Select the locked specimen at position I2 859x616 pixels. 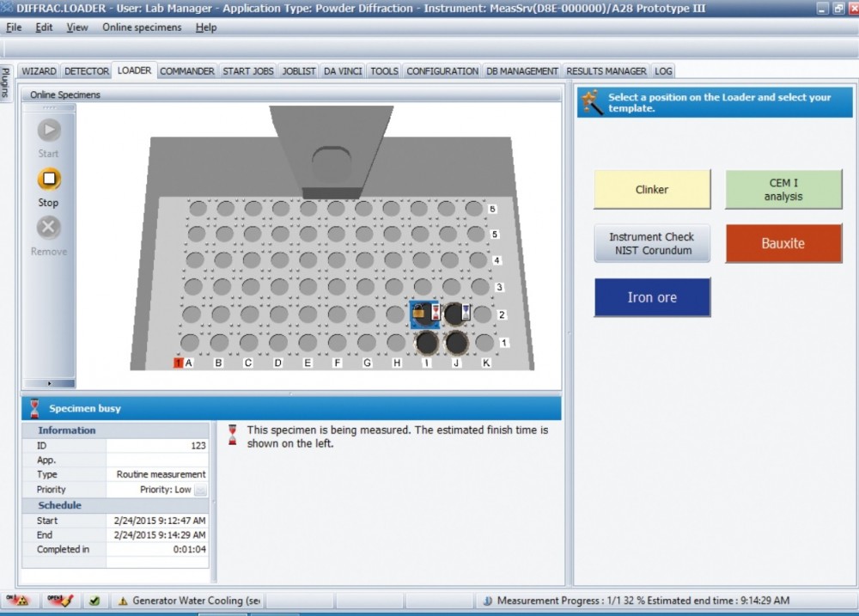[x=423, y=314]
